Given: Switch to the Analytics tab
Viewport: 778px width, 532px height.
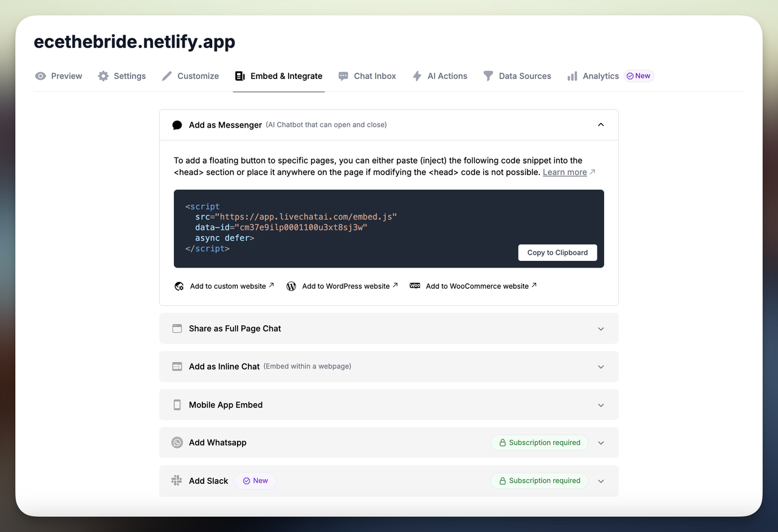Looking at the screenshot, I should (x=601, y=76).
